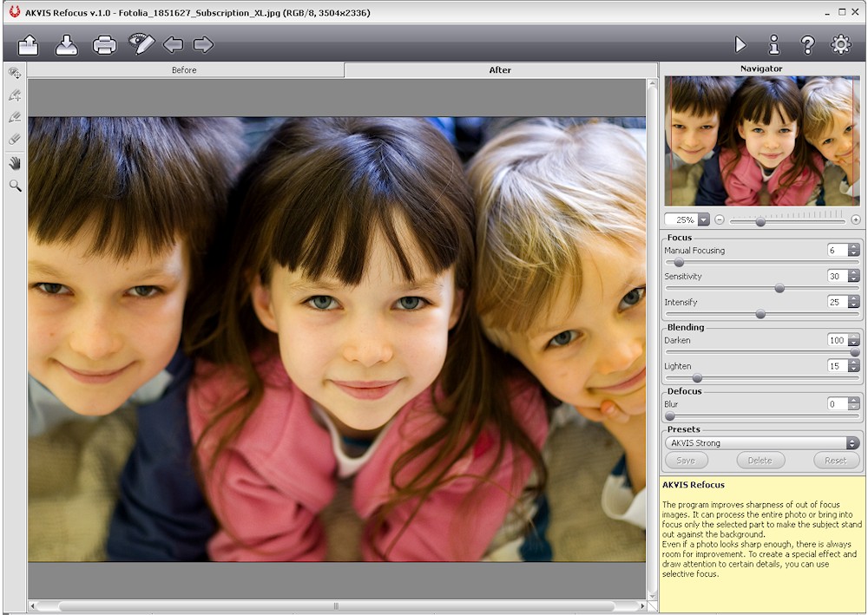
Task: Click the Open image icon in toolbar
Action: point(29,45)
